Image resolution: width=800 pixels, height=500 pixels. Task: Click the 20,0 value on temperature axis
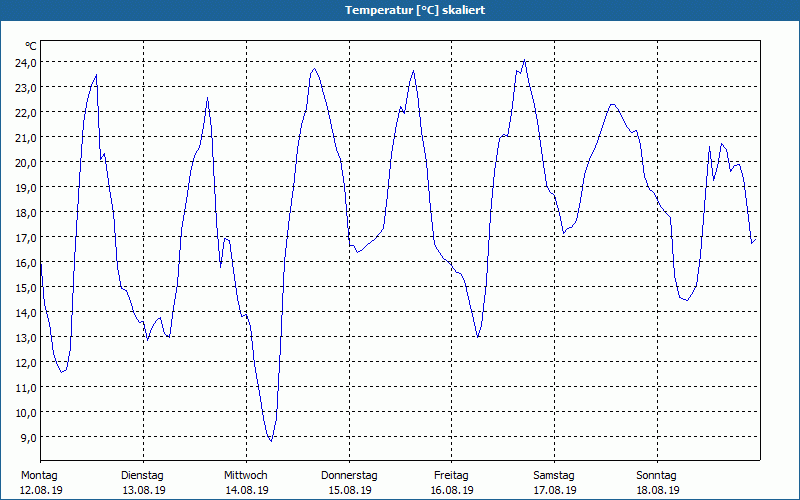pyautogui.click(x=26, y=162)
